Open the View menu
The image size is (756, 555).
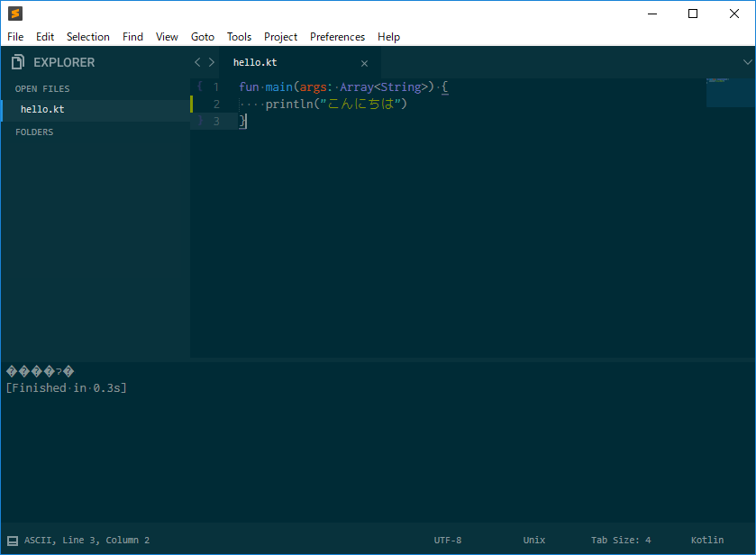tap(167, 37)
